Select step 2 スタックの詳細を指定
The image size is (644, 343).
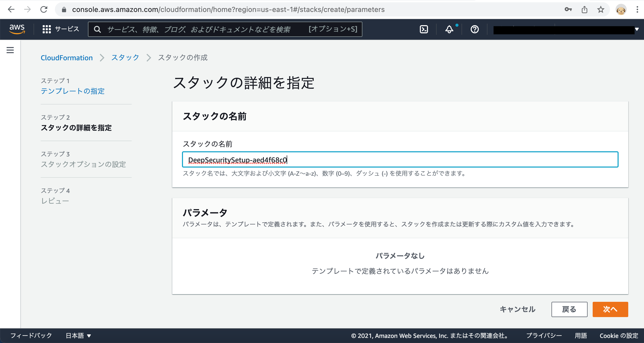click(76, 128)
